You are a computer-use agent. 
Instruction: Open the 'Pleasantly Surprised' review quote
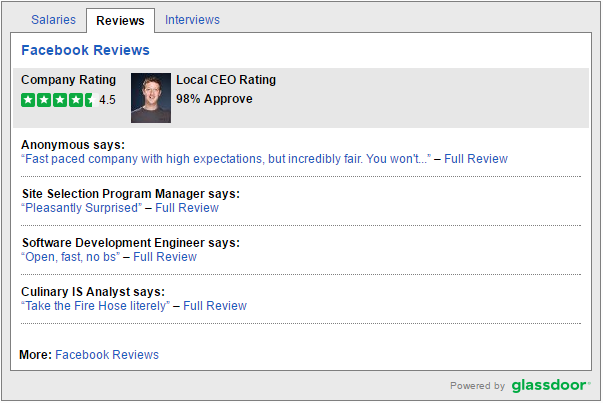point(82,208)
